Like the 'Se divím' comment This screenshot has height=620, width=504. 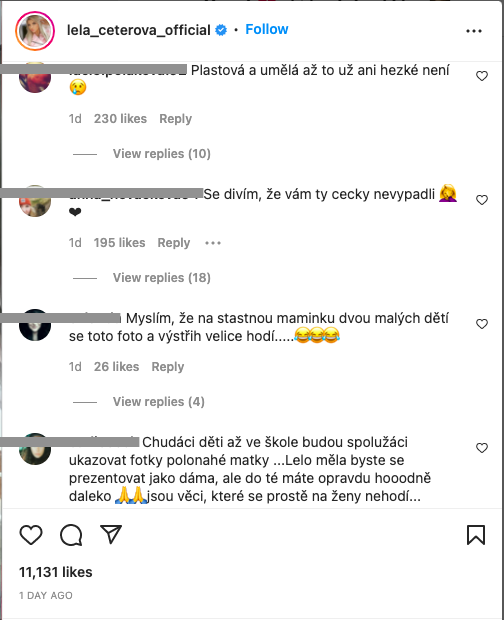[481, 200]
